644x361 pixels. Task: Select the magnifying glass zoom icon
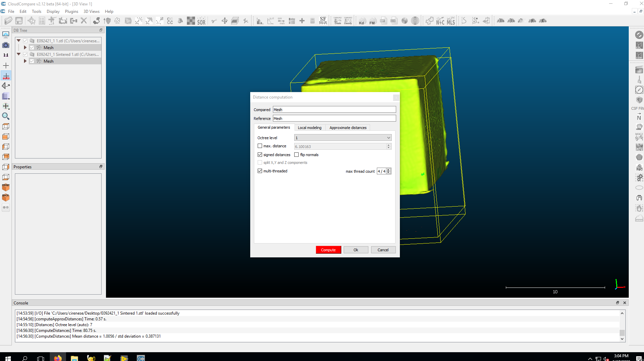(6, 116)
